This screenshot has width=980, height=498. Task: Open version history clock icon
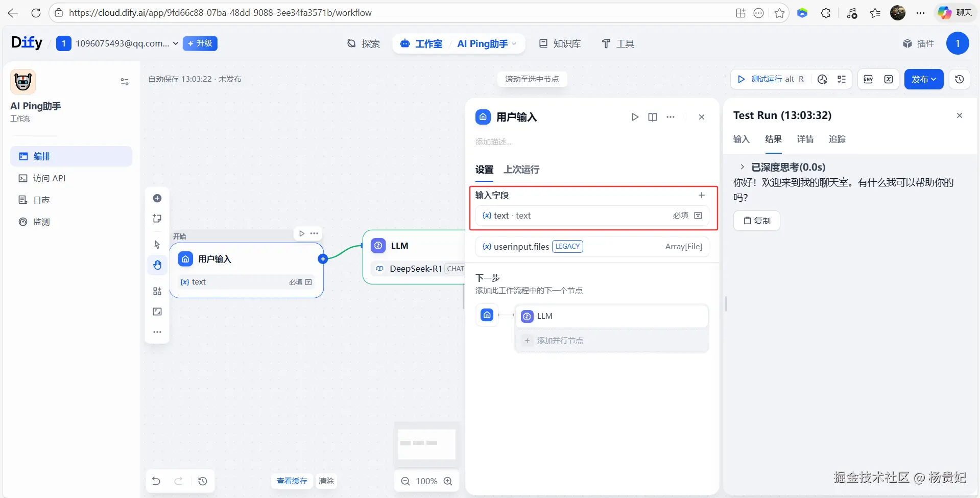[960, 79]
